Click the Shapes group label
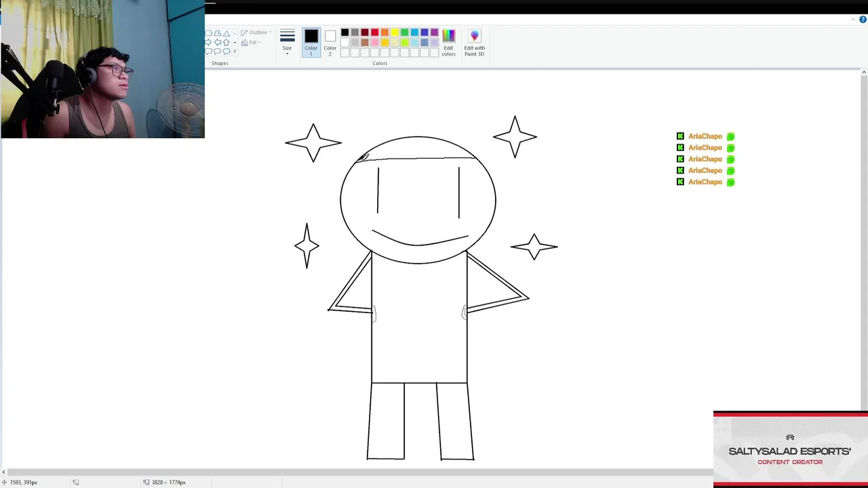The width and height of the screenshot is (868, 488). (220, 63)
